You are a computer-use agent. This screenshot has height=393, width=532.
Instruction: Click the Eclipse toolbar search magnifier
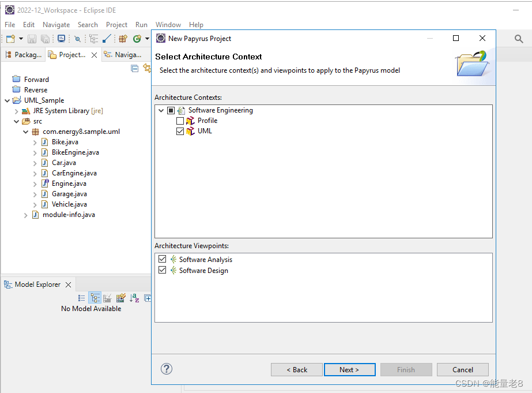[x=518, y=39]
